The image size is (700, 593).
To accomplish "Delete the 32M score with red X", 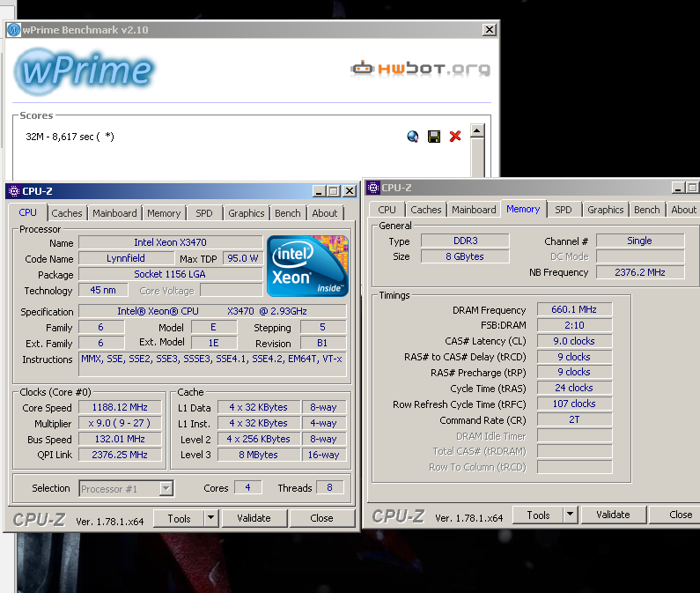I will click(455, 136).
